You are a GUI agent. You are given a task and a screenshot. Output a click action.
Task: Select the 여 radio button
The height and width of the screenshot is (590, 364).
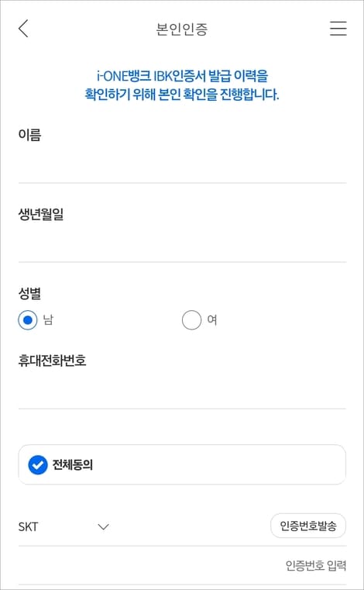tap(191, 320)
